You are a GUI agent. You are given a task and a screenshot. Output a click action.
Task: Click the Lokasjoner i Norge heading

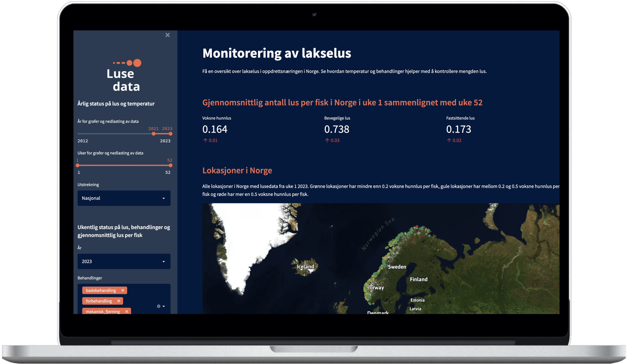[x=237, y=170]
